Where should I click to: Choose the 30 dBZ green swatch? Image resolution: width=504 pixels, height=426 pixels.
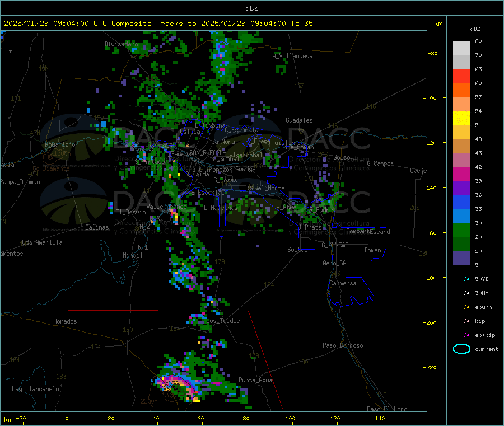click(x=461, y=230)
